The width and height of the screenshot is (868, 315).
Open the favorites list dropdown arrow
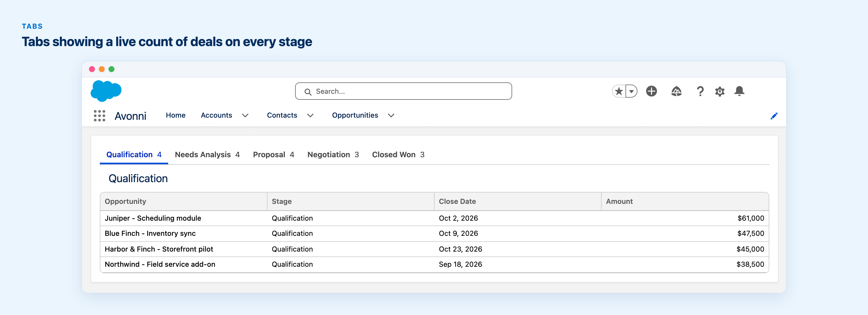(631, 91)
